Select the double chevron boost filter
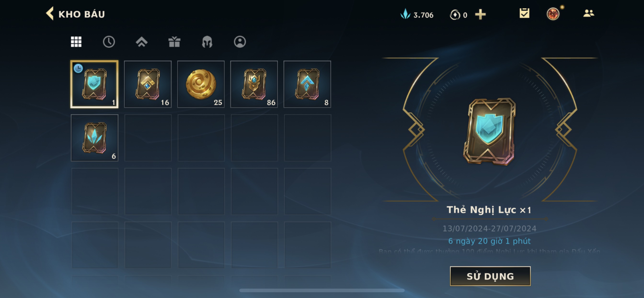Image resolution: width=644 pixels, height=298 pixels. tap(142, 42)
